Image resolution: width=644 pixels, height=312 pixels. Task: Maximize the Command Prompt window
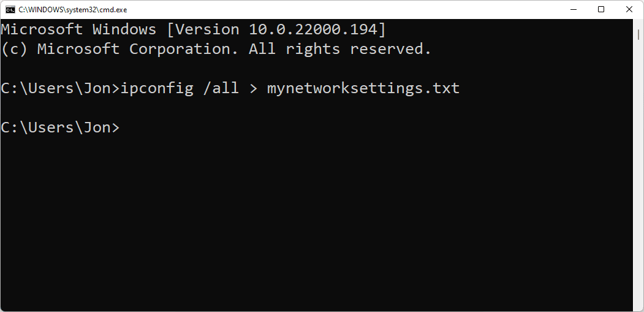click(x=601, y=10)
